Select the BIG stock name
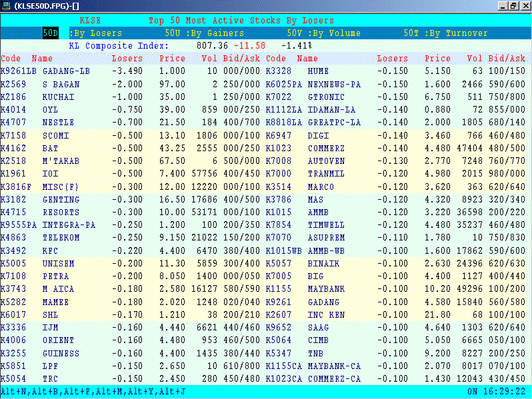Image resolution: width=532 pixels, height=399 pixels. [x=315, y=276]
